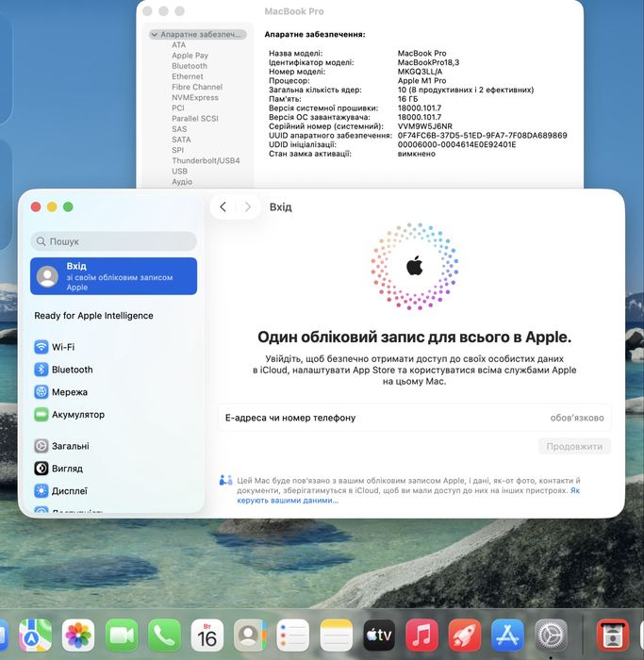Viewport: 644px width, 660px height.
Task: Click the Продовжити button
Action: pos(574,446)
